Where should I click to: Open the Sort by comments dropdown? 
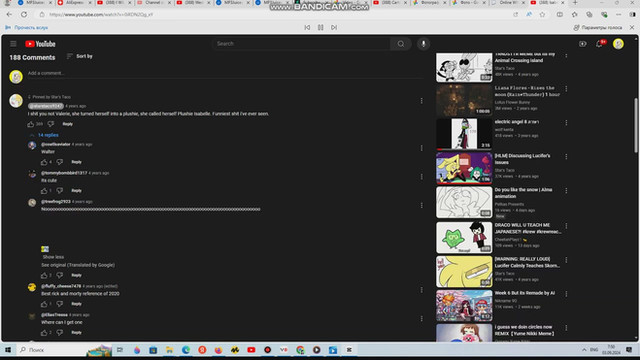click(x=80, y=56)
